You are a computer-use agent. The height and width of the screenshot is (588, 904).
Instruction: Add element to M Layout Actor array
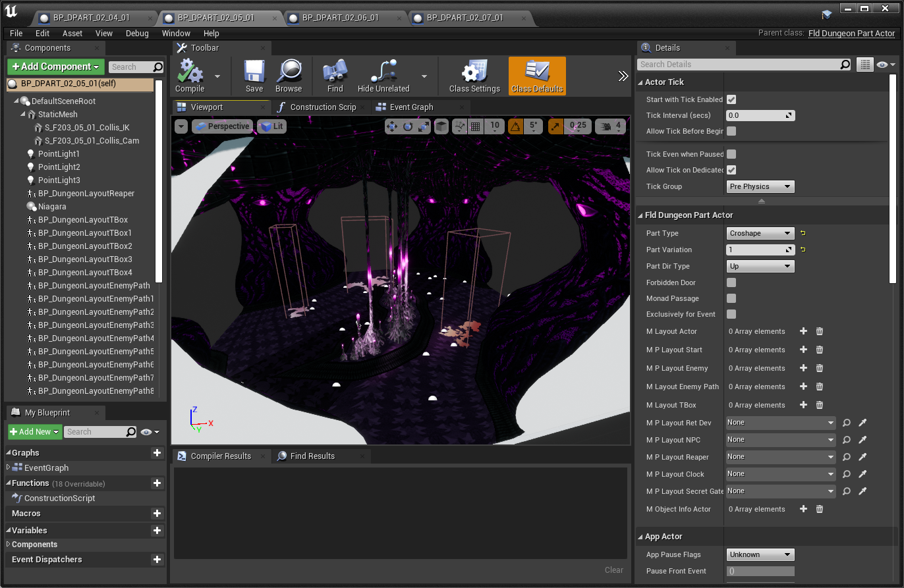803,331
